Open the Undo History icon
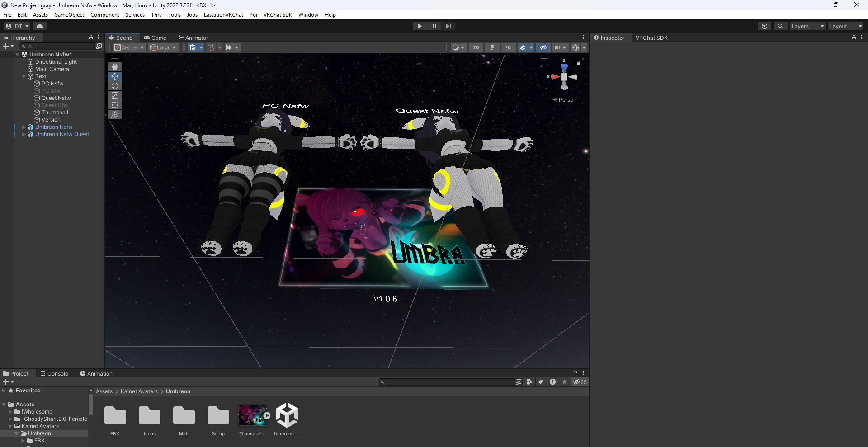 [x=764, y=26]
